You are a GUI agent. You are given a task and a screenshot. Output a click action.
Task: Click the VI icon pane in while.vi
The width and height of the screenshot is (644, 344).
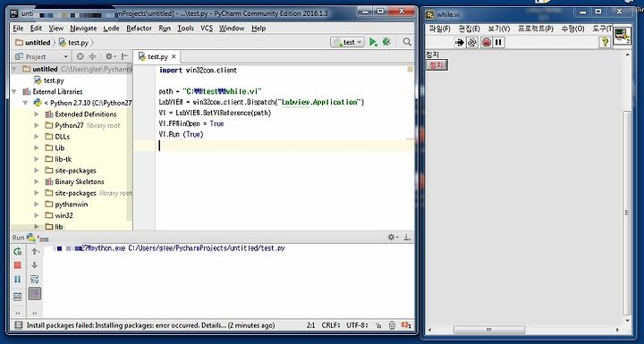(x=622, y=36)
